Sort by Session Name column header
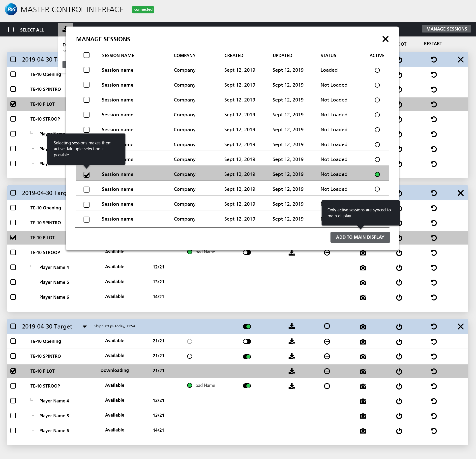The height and width of the screenshot is (459, 476). coord(118,56)
